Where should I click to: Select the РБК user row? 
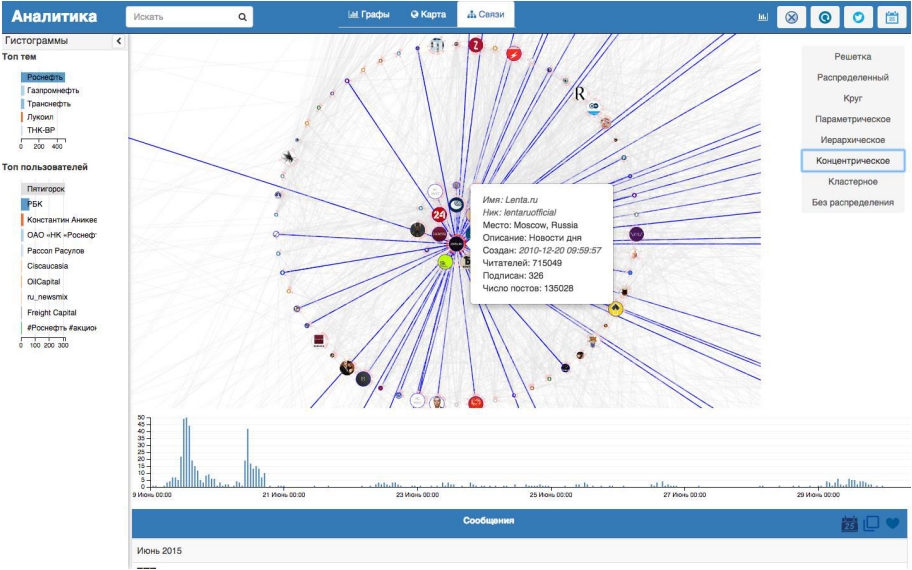click(33, 204)
